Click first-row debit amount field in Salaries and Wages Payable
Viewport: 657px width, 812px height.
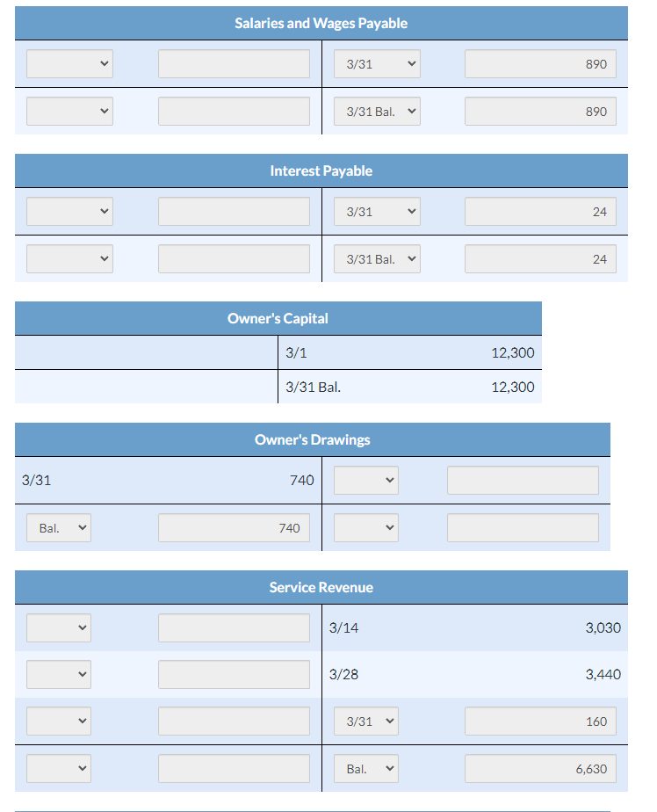pyautogui.click(x=234, y=63)
